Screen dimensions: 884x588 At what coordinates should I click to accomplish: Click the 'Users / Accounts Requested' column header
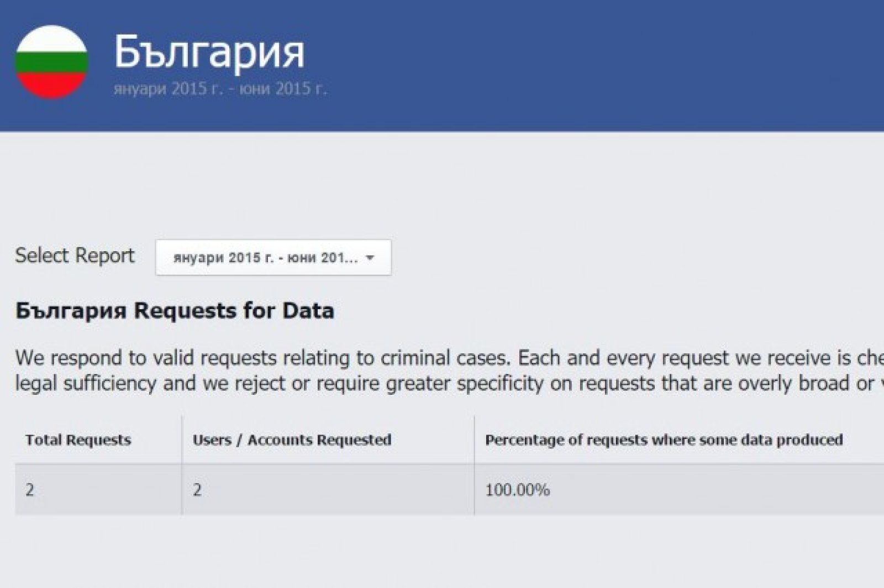(292, 440)
